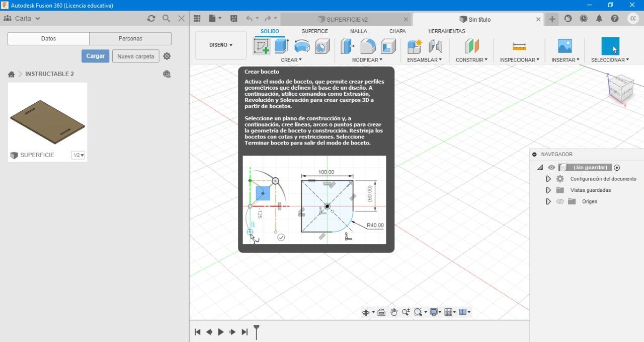Screen dimensions: 644x342
Task: Open project in web globe icon
Action: pyautogui.click(x=167, y=74)
